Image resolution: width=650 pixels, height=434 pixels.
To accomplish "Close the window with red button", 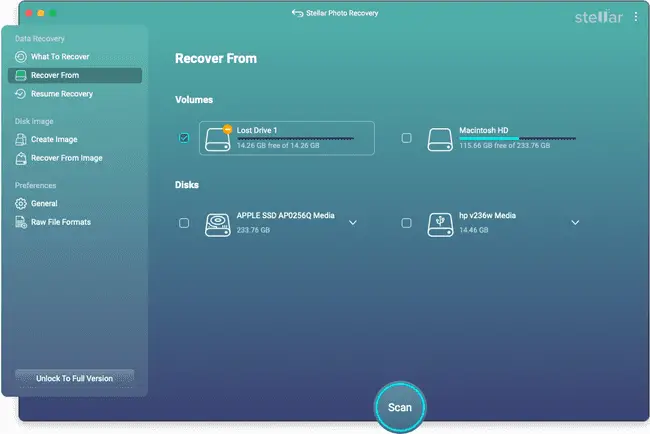I will pos(29,13).
